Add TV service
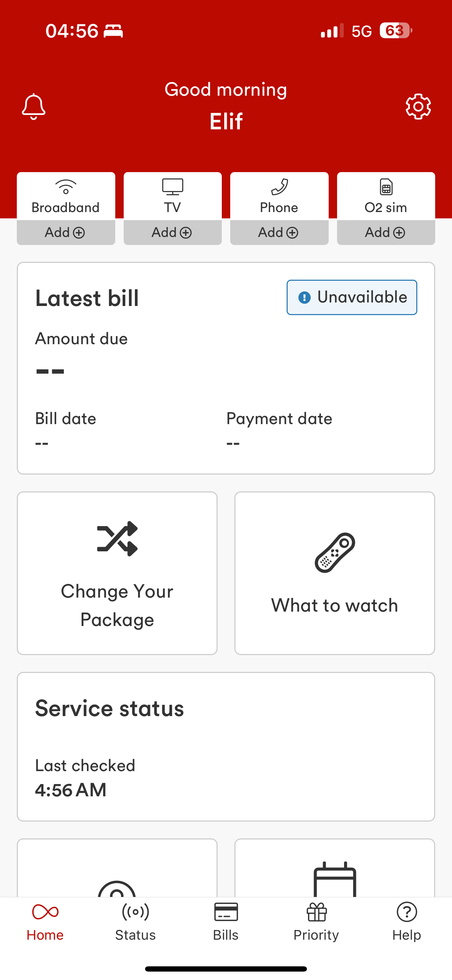The width and height of the screenshot is (452, 980). 173,232
